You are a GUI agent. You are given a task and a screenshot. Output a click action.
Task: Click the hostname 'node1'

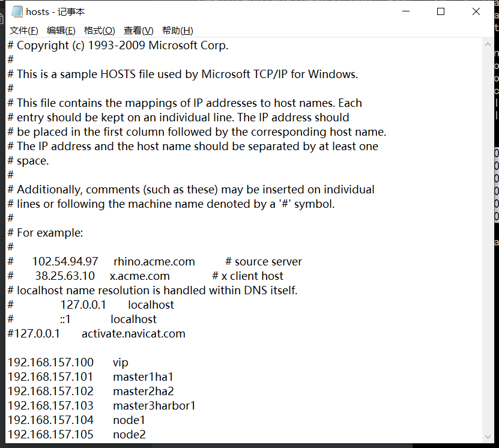tap(129, 420)
